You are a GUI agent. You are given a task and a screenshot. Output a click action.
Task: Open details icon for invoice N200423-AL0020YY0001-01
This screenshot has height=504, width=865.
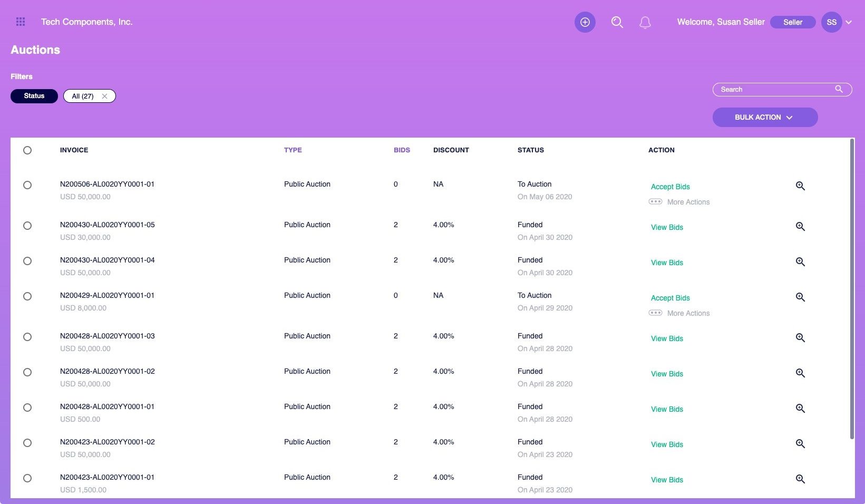800,479
